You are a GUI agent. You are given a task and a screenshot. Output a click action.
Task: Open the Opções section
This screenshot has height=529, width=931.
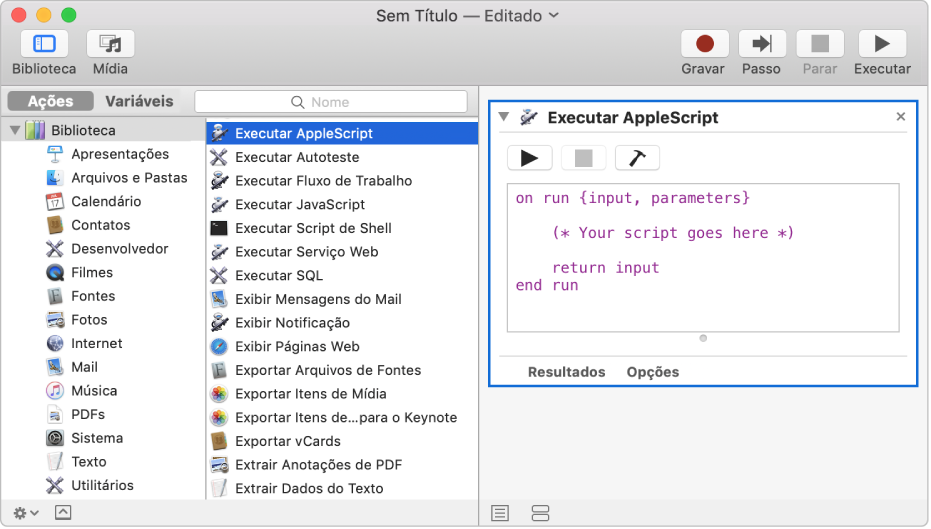point(652,372)
